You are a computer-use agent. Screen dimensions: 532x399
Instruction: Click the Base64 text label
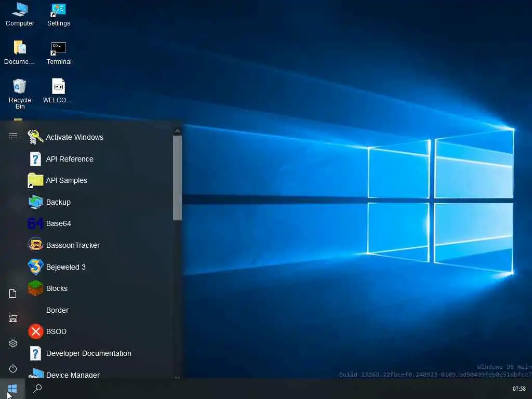[x=58, y=223]
